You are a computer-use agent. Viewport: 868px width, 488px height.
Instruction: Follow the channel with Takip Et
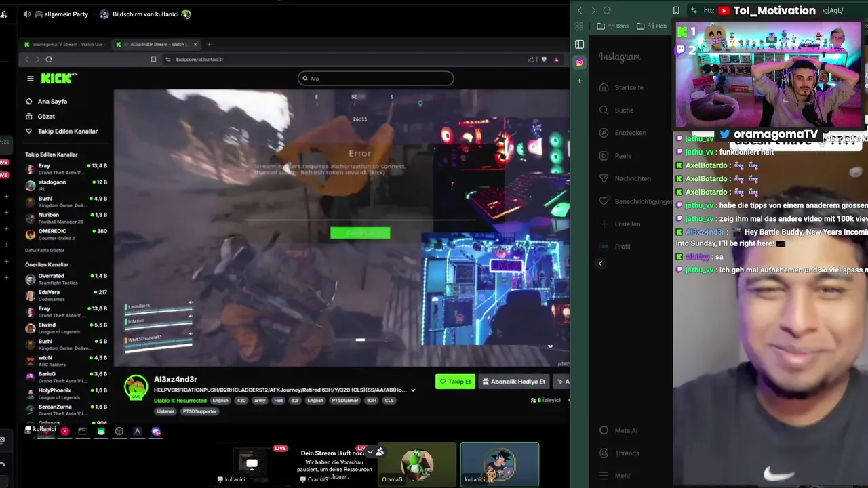455,382
